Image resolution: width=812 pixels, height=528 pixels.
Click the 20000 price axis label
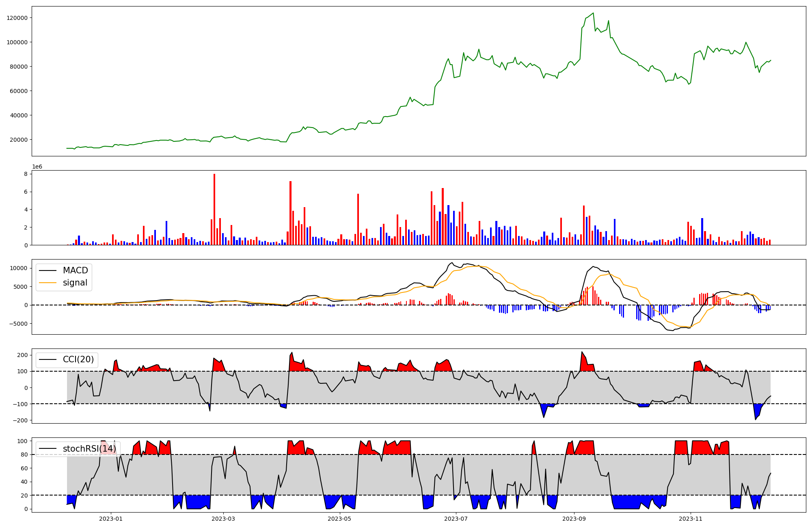19,140
